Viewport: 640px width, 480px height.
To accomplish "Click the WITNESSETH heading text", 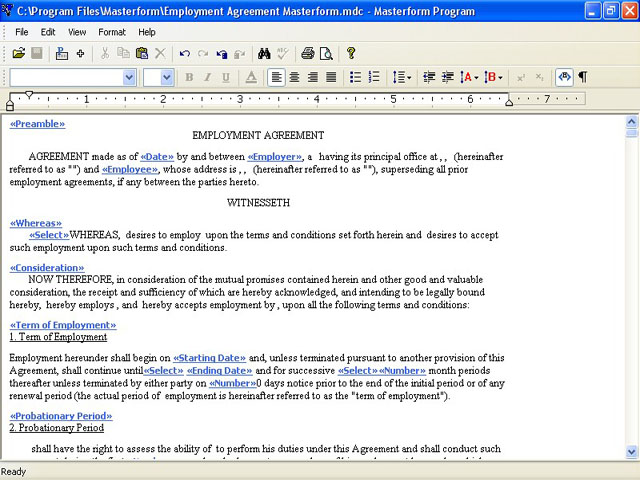I will 258,202.
